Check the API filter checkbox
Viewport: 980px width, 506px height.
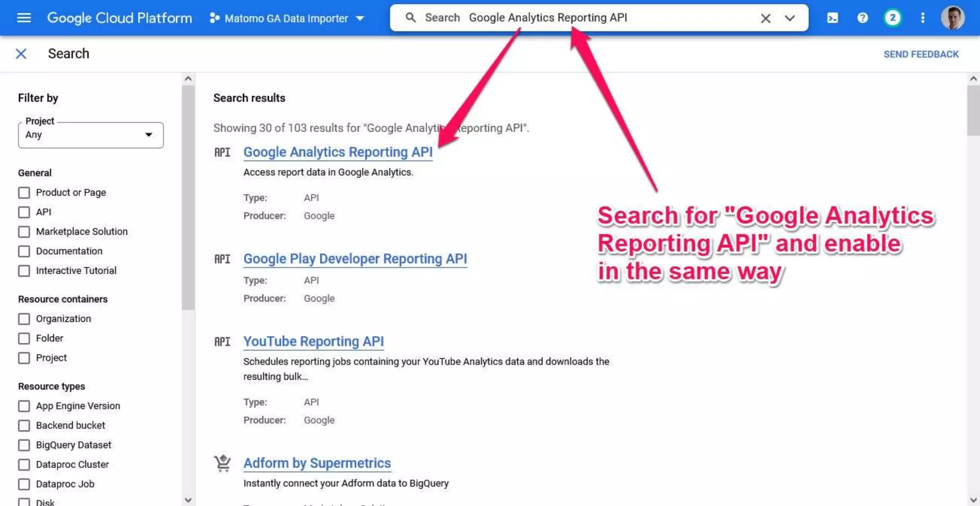[x=24, y=212]
